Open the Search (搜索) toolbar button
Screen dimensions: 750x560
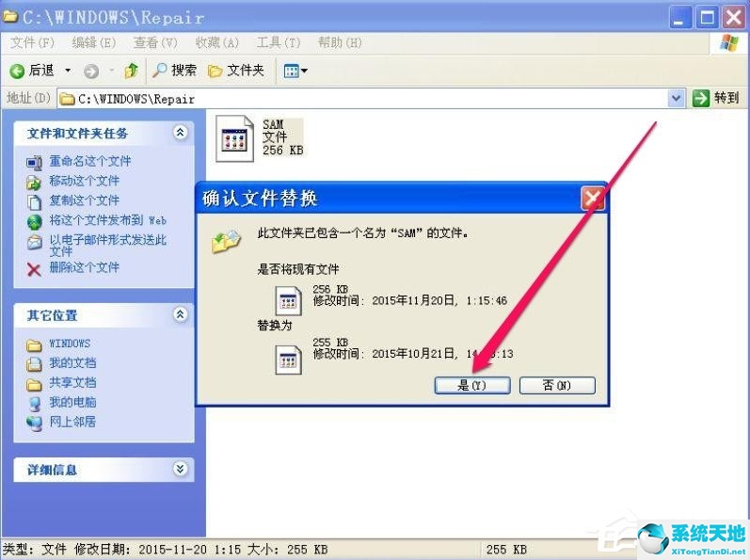(174, 71)
